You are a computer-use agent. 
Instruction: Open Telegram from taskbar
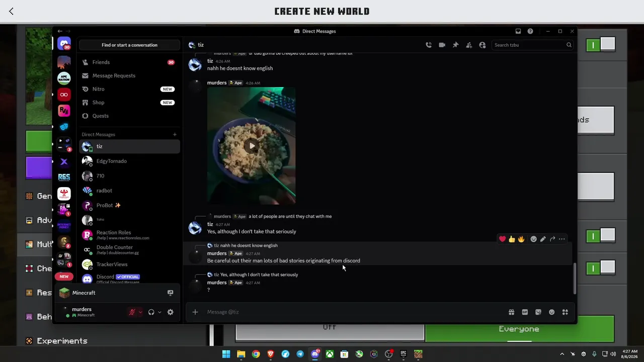(x=300, y=354)
